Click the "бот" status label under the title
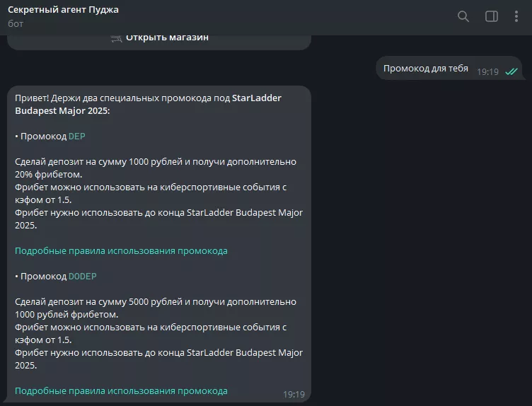Image resolution: width=532 pixels, height=406 pixels. pos(16,23)
